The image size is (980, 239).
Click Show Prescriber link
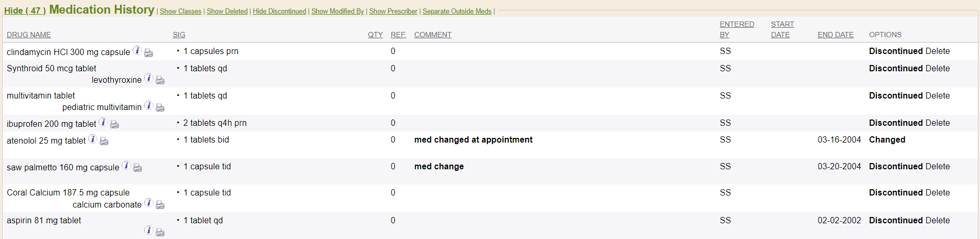pyautogui.click(x=393, y=11)
